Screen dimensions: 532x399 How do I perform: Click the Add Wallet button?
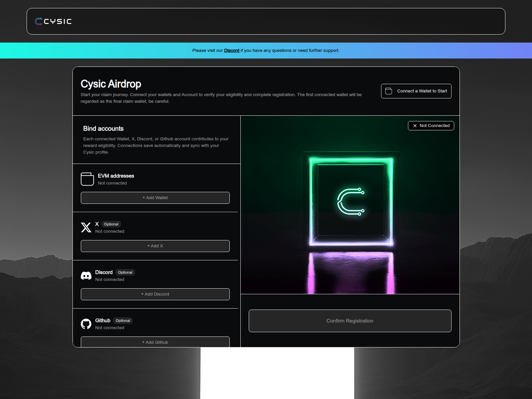[x=155, y=198]
